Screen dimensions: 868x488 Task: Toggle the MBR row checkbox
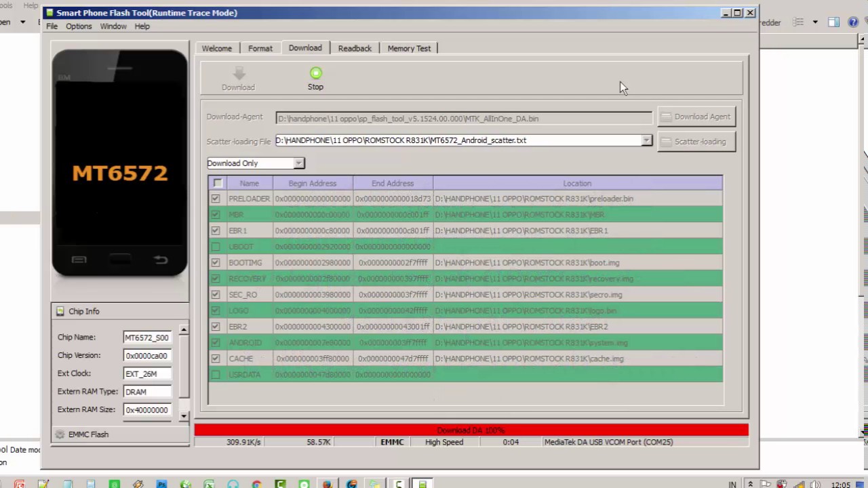tap(216, 215)
